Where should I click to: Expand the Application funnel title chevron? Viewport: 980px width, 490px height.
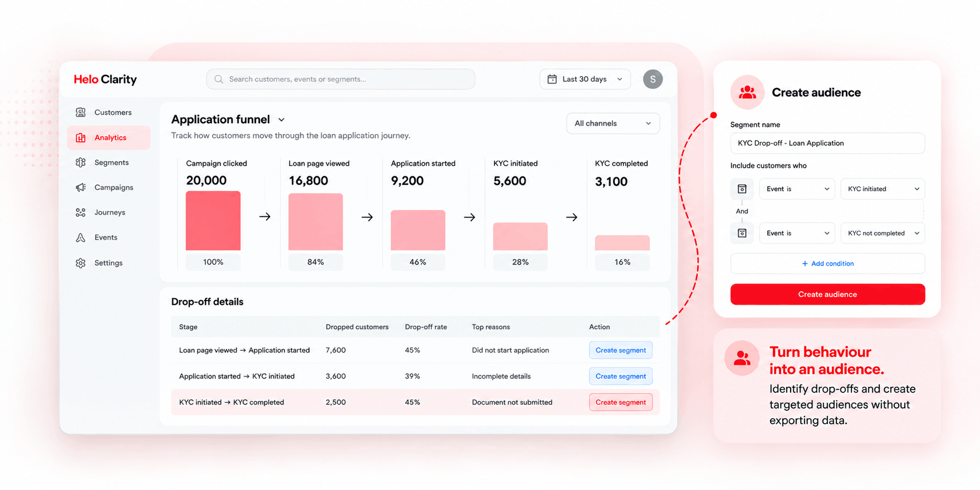pos(281,120)
